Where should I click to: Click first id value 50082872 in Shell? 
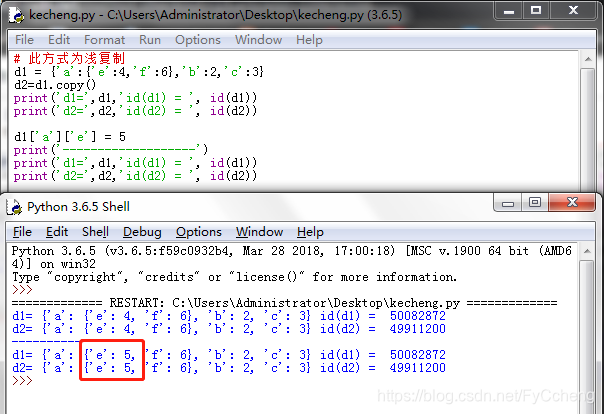click(x=418, y=316)
